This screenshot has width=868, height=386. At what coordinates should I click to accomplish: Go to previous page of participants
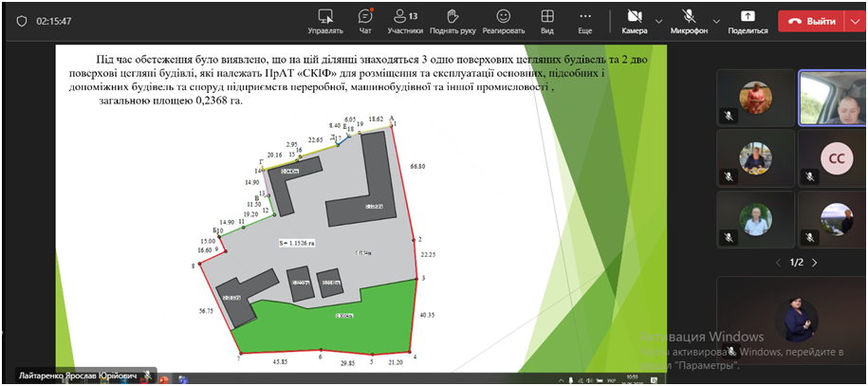click(x=778, y=262)
